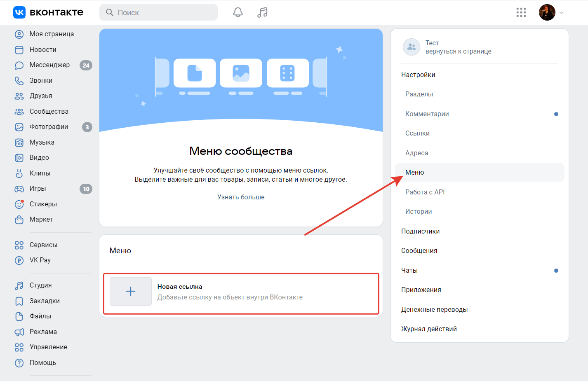The height and width of the screenshot is (381, 588).
Task: Click the Клипы icon
Action: click(x=19, y=173)
